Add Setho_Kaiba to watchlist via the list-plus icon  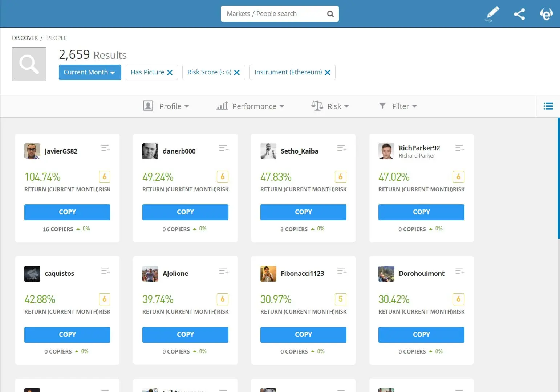click(341, 148)
